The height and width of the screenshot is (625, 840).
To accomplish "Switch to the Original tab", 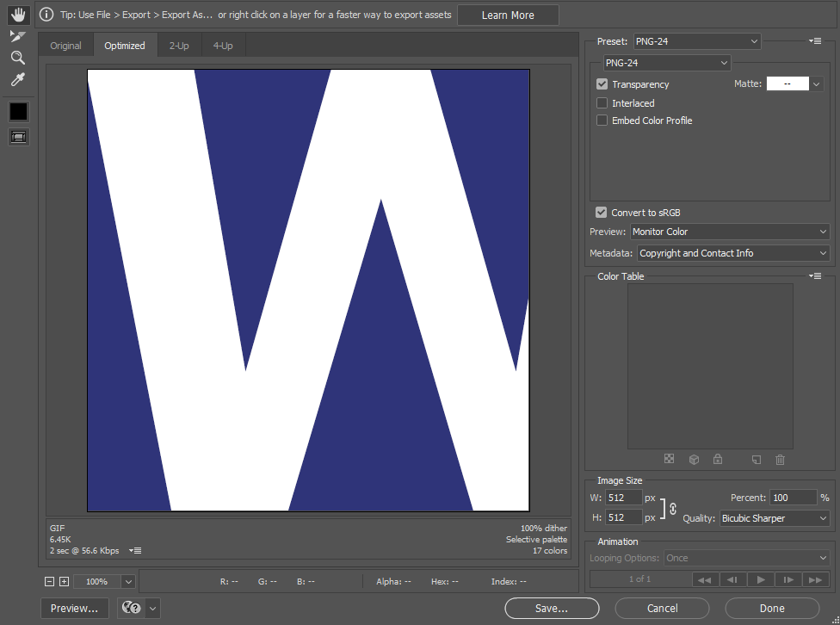I will [66, 46].
